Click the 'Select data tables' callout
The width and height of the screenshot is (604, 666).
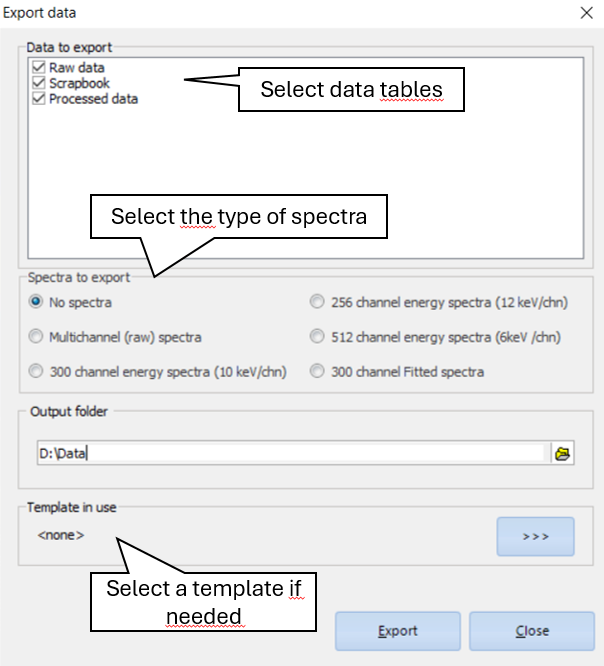pyautogui.click(x=351, y=90)
